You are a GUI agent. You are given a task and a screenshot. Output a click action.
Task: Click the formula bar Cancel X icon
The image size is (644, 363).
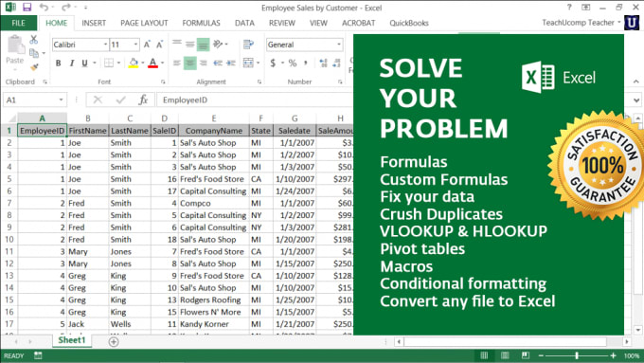tap(98, 100)
